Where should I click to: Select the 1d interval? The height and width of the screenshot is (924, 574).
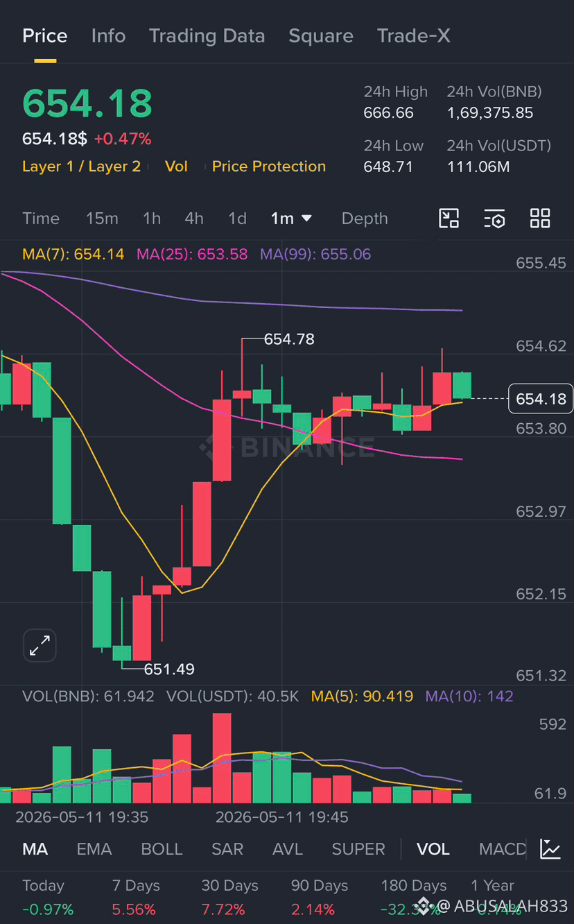point(238,219)
